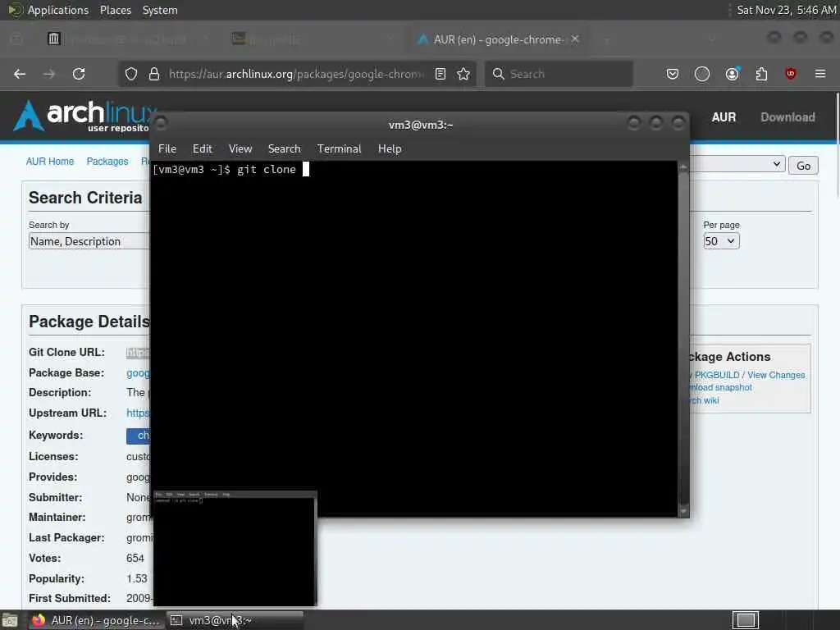Click View Changes link
840x630 pixels.
coord(776,375)
